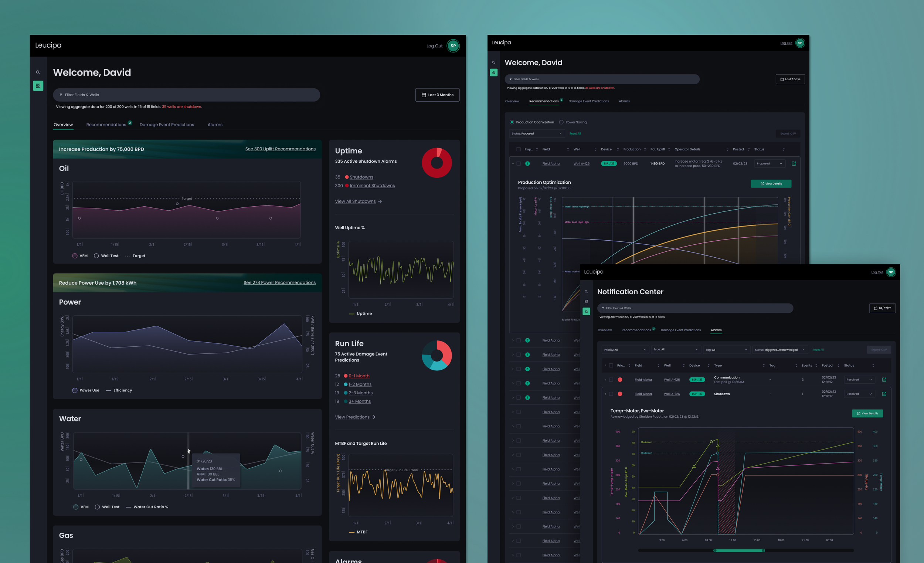The width and height of the screenshot is (924, 563).
Task: Click See 300 Uplift Recommendations link
Action: (280, 149)
